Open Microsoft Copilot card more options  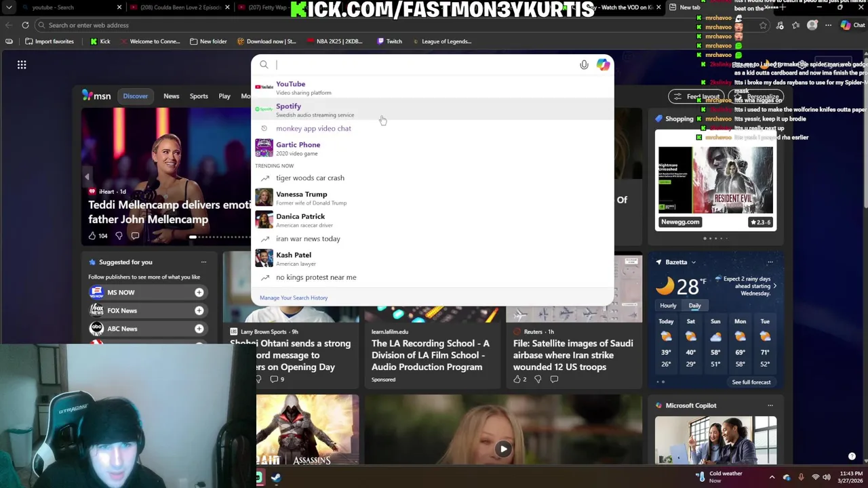pos(770,405)
